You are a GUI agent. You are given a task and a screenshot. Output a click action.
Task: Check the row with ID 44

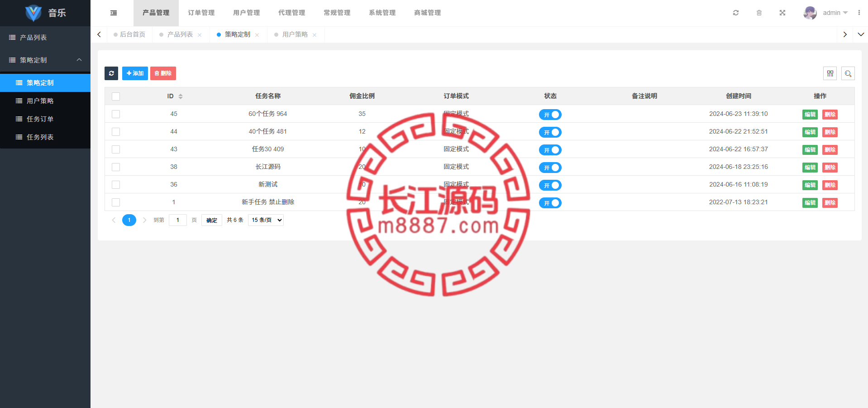pos(116,132)
